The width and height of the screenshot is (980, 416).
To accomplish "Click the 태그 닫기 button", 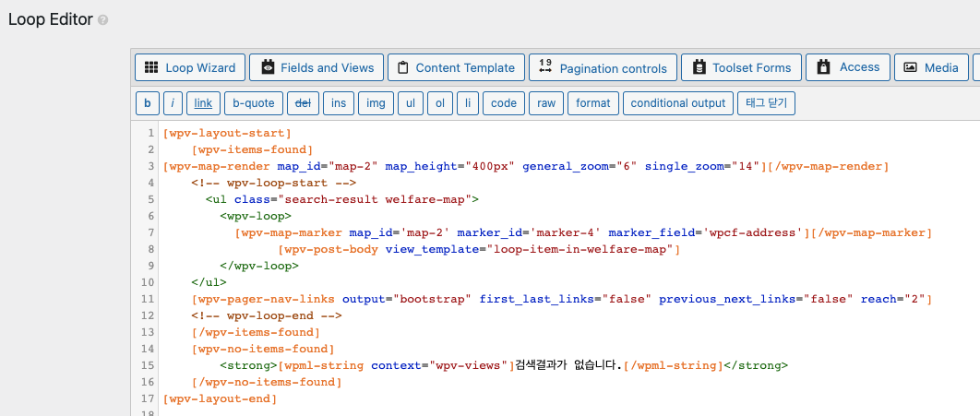I will click(766, 103).
